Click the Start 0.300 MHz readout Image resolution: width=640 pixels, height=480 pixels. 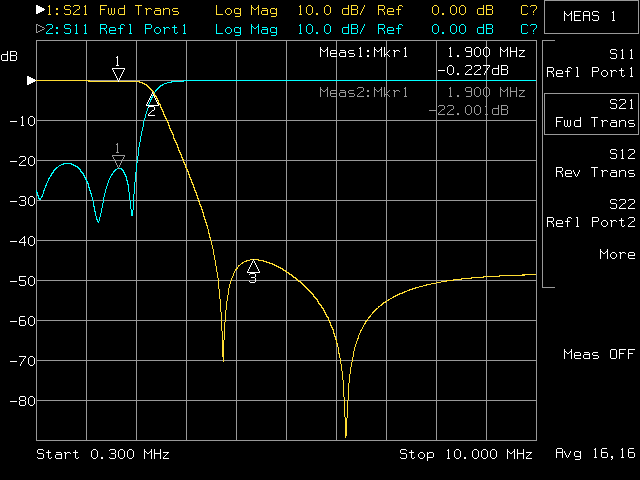pyautogui.click(x=103, y=454)
